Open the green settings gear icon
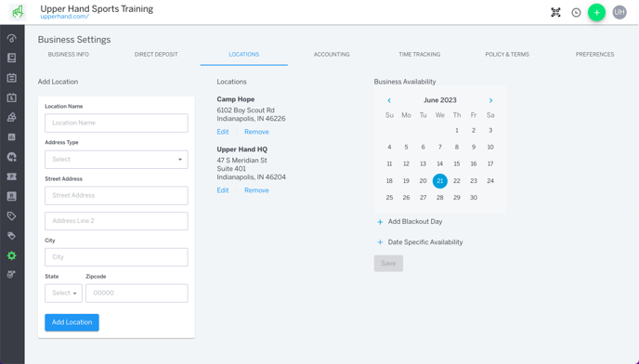This screenshot has width=639, height=364. point(12,255)
